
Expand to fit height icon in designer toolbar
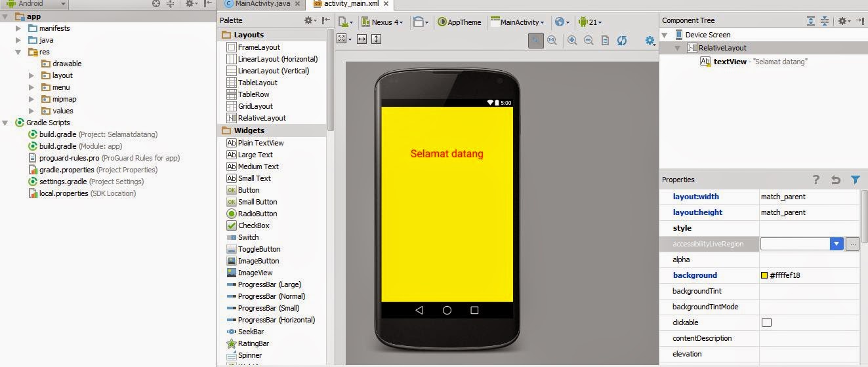click(x=376, y=39)
